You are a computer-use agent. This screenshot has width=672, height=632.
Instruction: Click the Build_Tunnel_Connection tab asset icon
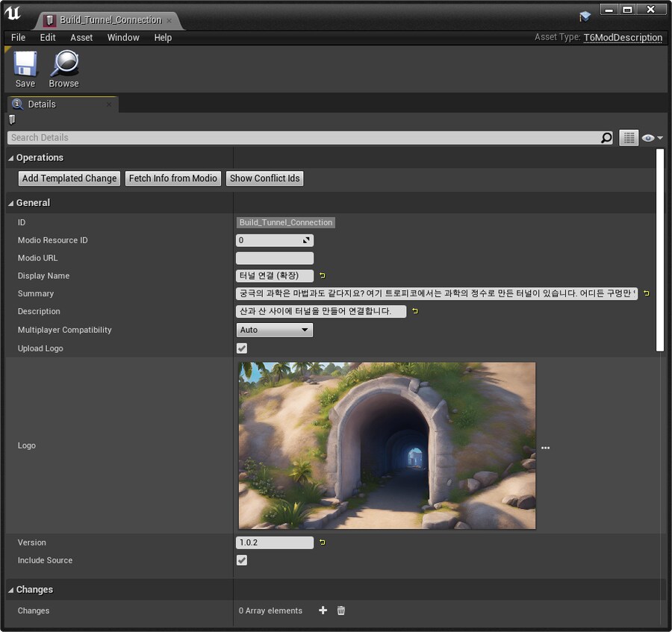[50, 20]
